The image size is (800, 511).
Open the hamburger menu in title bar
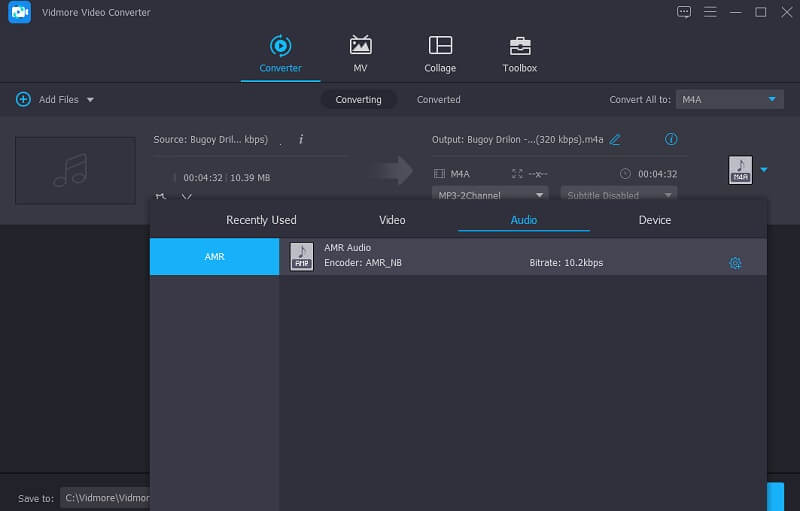coord(710,12)
